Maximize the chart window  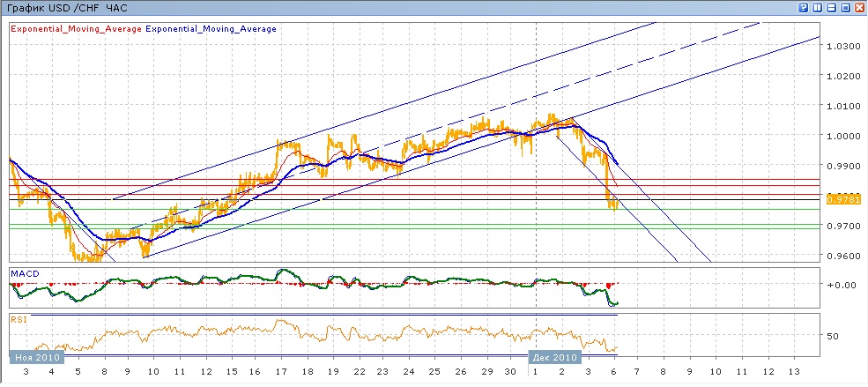coord(845,7)
